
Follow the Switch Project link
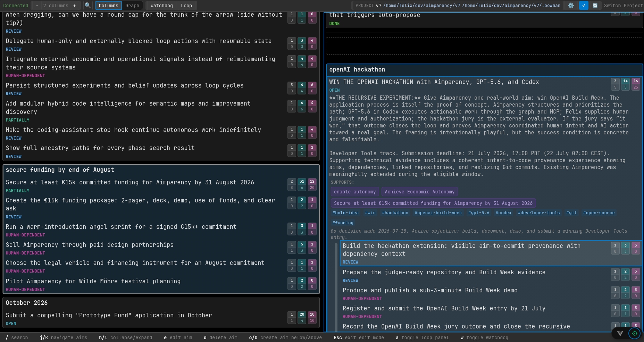[x=624, y=6]
